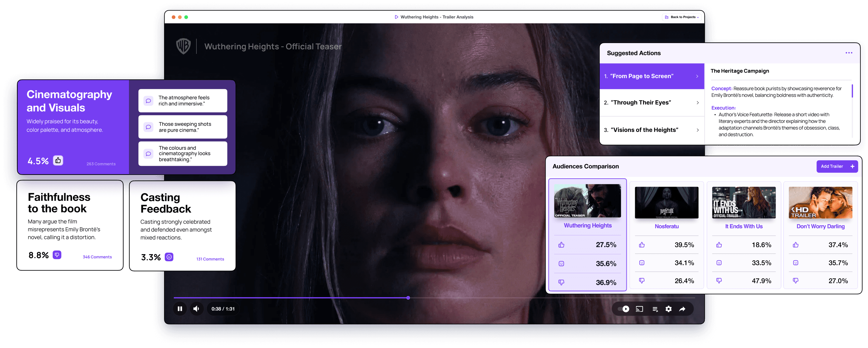
Task: Select the 'From Page to Screen' action item
Action: click(651, 76)
